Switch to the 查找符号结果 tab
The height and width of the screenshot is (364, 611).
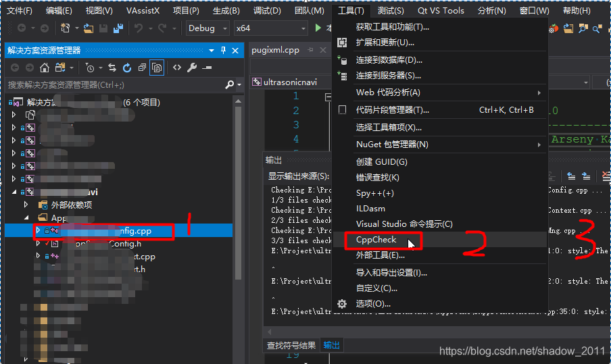coord(291,345)
